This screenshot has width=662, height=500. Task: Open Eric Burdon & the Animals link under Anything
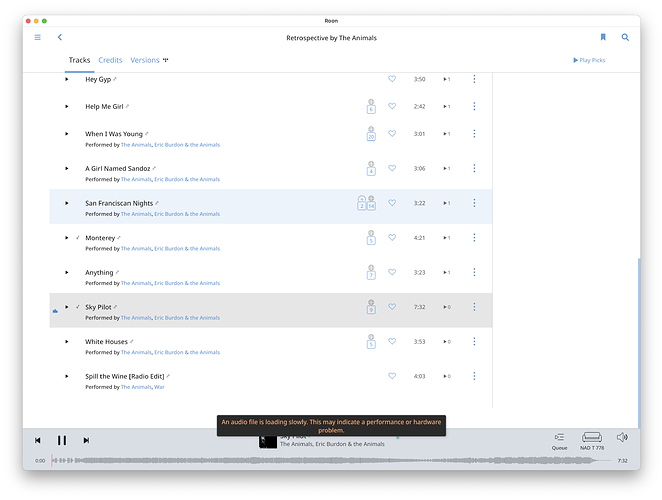(x=187, y=283)
